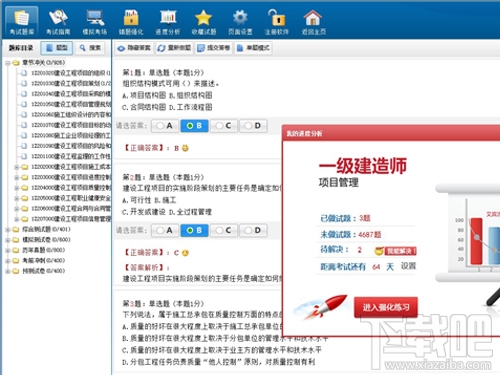Expand the 考前冲刺 tree node
This screenshot has width=500, height=375.
click(7, 261)
